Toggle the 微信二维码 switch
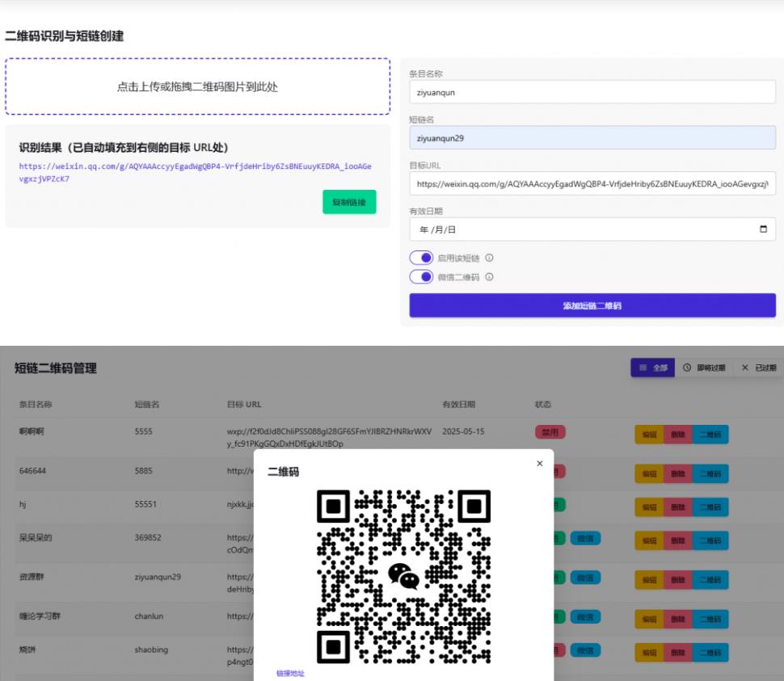This screenshot has height=681, width=784. click(421, 277)
